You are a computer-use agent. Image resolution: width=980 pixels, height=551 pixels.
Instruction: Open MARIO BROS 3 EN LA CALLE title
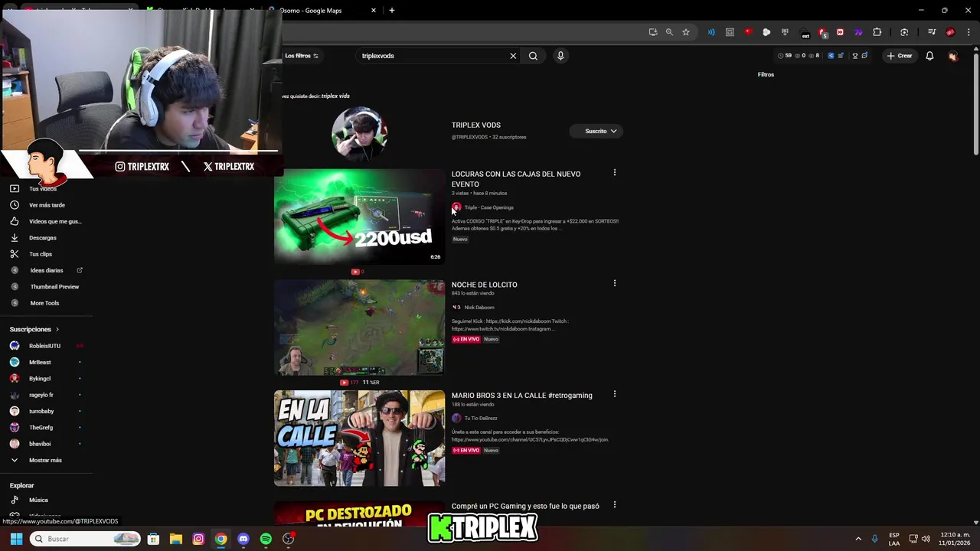click(x=521, y=396)
